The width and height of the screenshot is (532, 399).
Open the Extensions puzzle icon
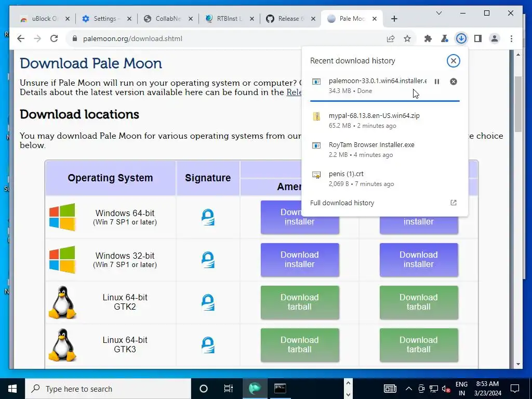point(428,38)
